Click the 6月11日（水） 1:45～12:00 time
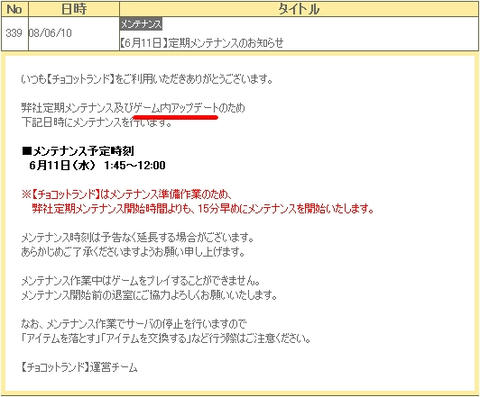The height and width of the screenshot is (397, 480). tap(97, 165)
